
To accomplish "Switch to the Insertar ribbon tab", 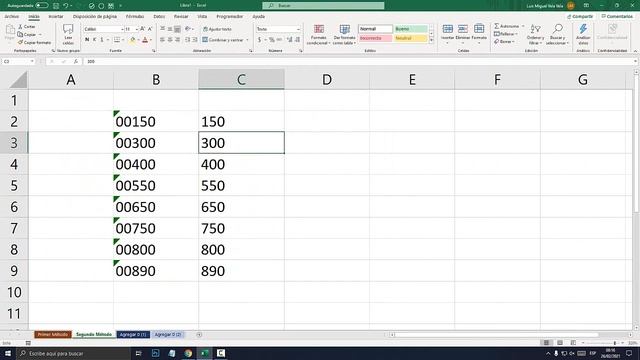I will pyautogui.click(x=56, y=17).
